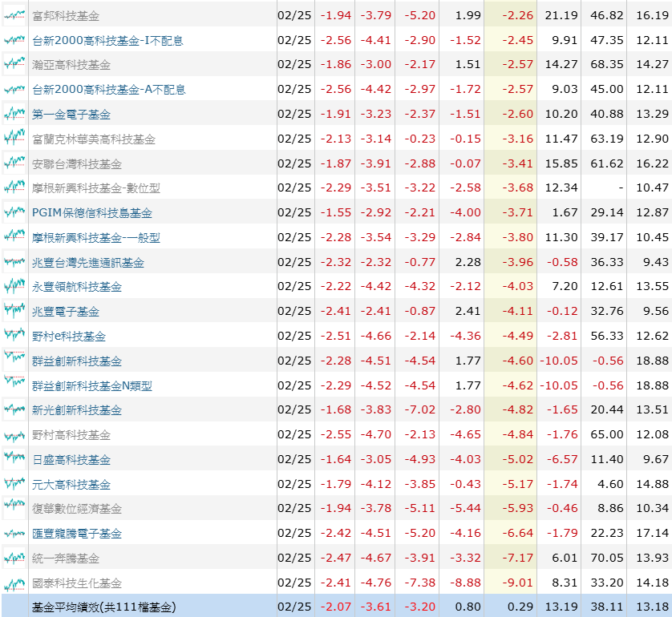Select the 2.28 value for 兆豐台灣先進通訊基金

click(468, 262)
